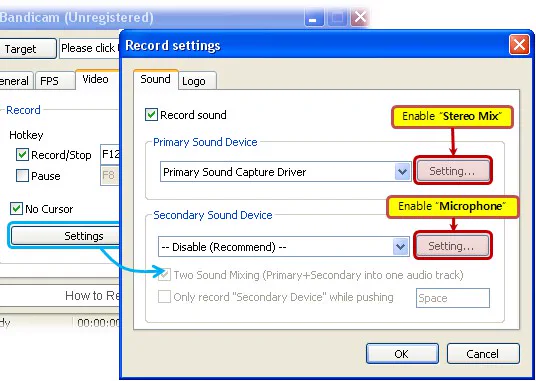Open the General tab in Bandicam
This screenshot has width=536, height=381.
(16, 81)
